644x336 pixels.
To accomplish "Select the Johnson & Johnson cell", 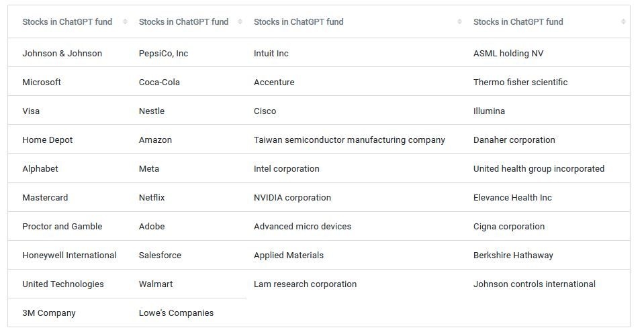I will point(66,53).
